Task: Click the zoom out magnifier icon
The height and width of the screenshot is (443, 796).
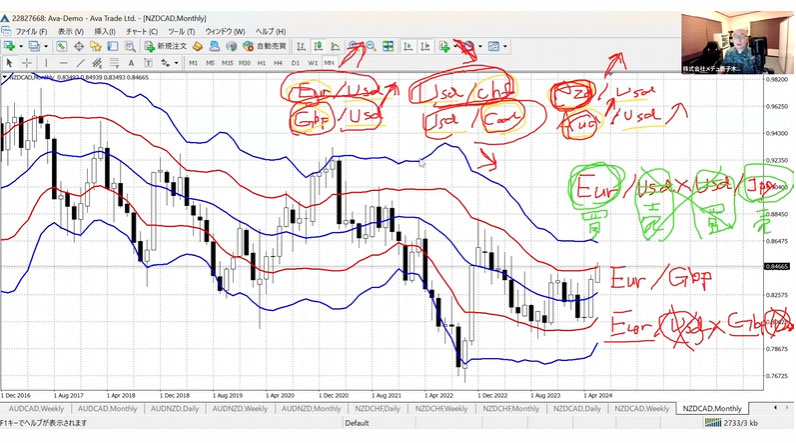Action: (371, 46)
